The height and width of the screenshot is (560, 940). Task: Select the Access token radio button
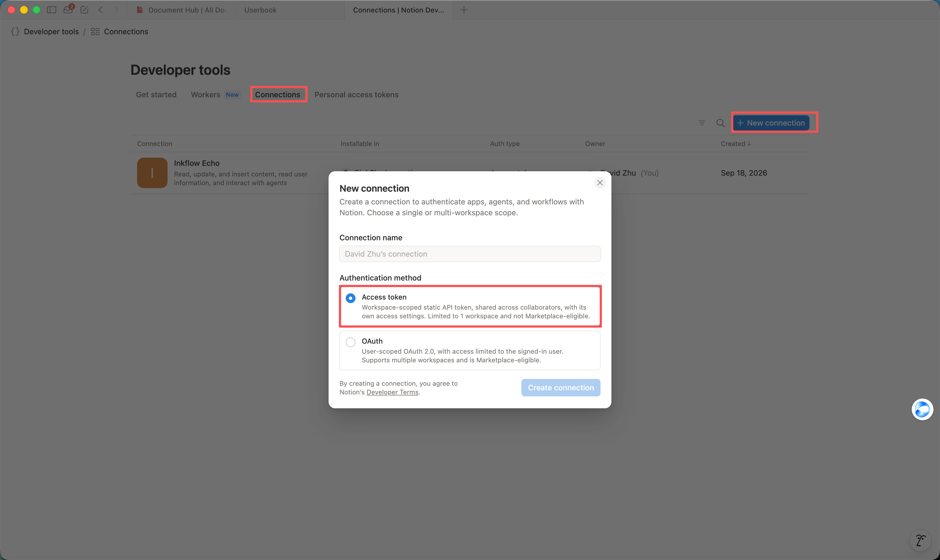[x=350, y=298]
